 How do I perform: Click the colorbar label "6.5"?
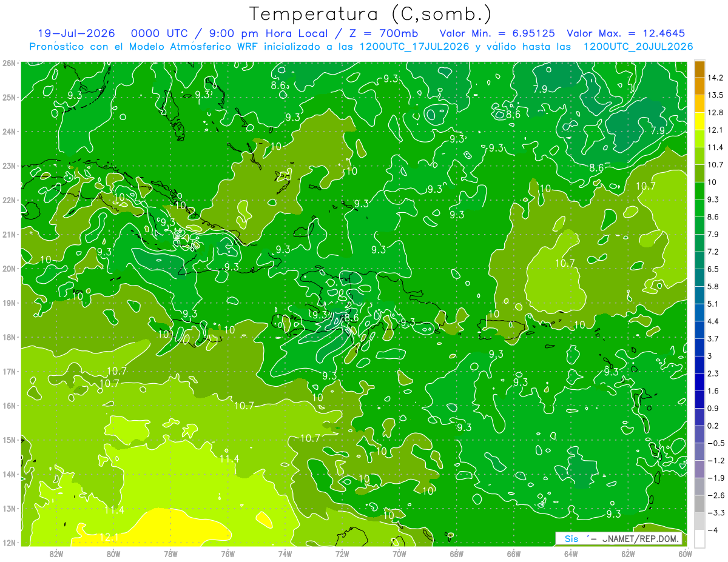(x=714, y=269)
